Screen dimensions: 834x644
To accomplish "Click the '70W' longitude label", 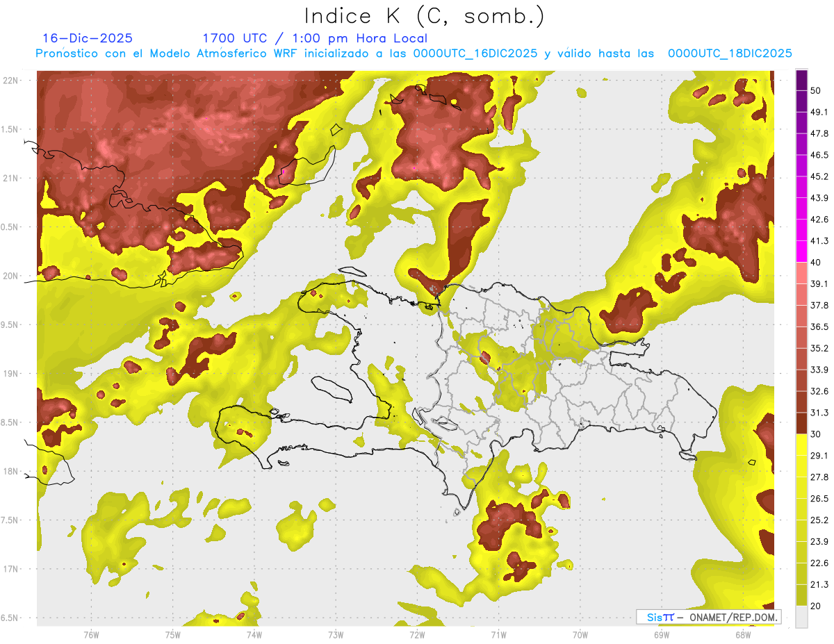I will [580, 634].
